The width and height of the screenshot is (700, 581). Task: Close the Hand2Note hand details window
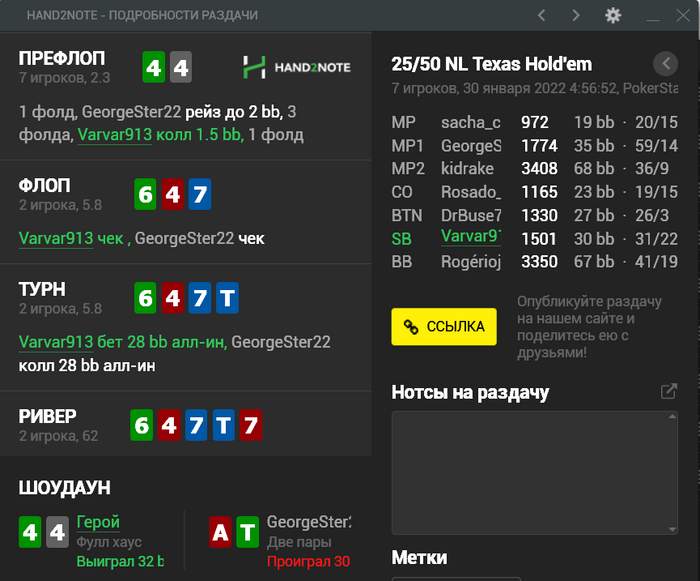coord(683,16)
